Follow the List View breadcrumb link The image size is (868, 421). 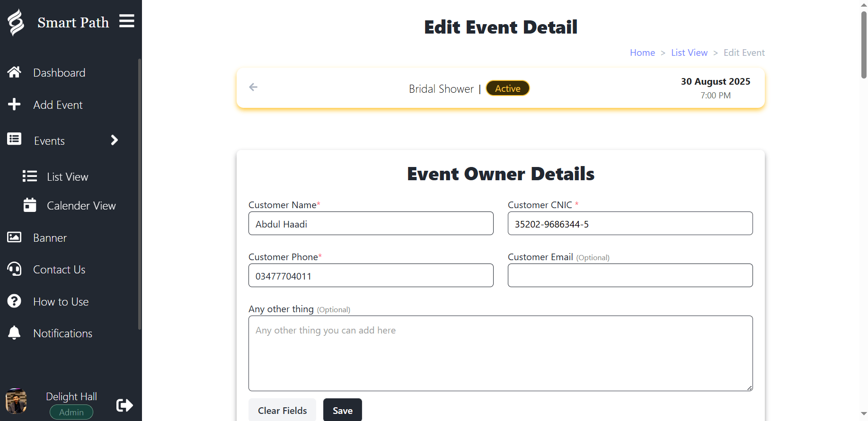[x=689, y=53]
